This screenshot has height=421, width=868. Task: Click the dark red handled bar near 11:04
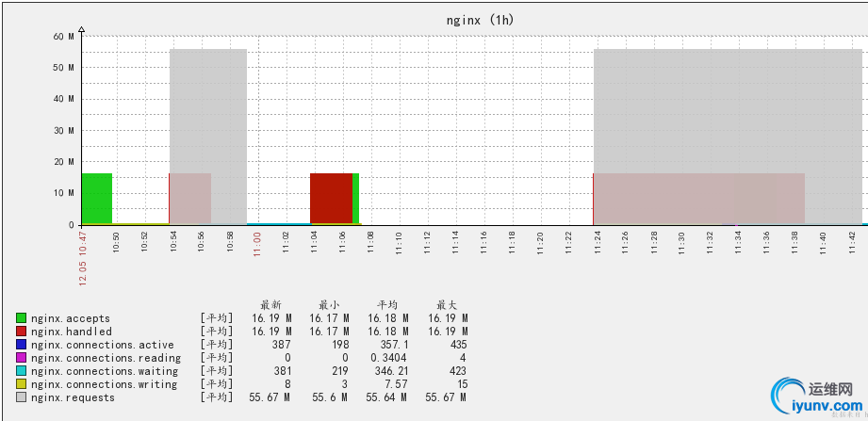coord(331,199)
